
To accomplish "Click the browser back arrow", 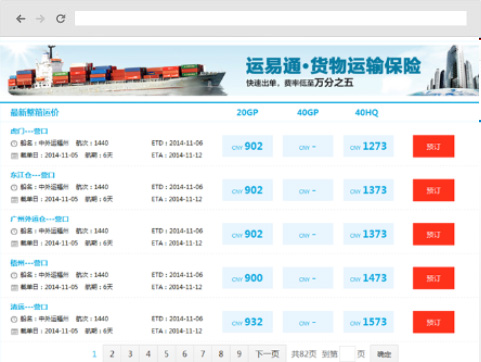I will (21, 19).
